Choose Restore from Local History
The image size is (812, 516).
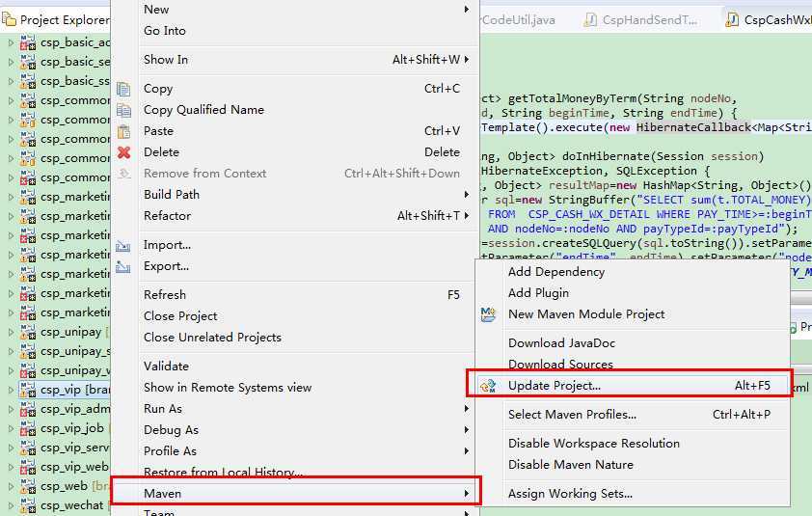click(x=293, y=472)
